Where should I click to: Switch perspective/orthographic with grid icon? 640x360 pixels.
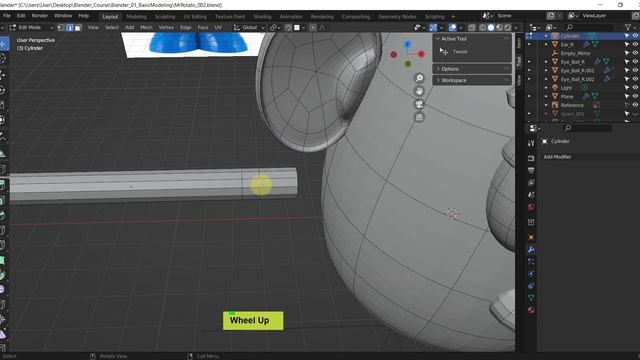pyautogui.click(x=419, y=117)
